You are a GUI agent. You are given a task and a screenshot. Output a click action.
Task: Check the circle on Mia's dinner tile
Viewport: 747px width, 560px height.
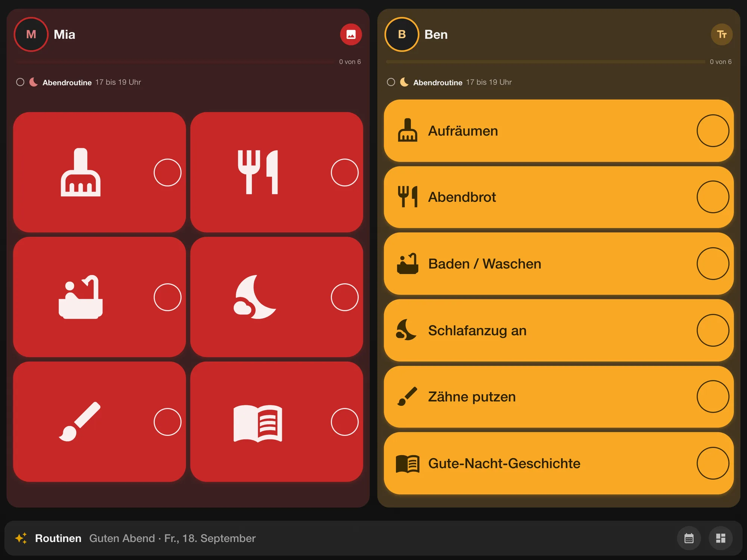click(x=344, y=172)
